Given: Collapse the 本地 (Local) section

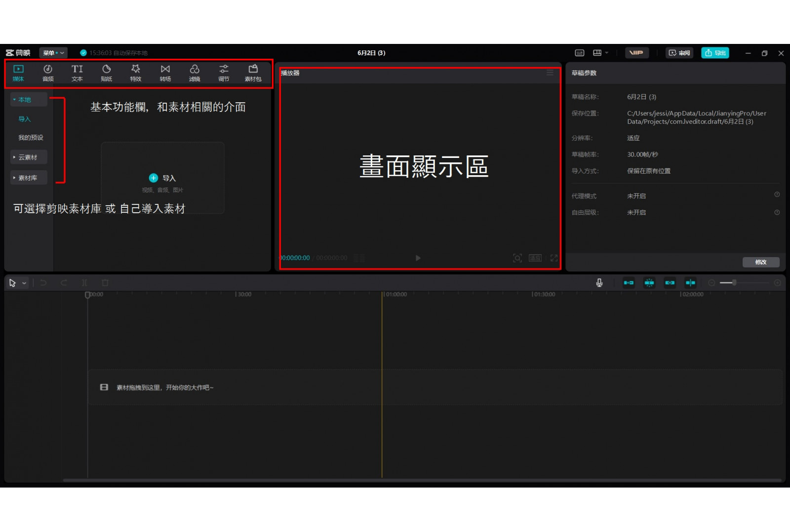Looking at the screenshot, I should pyautogui.click(x=29, y=100).
